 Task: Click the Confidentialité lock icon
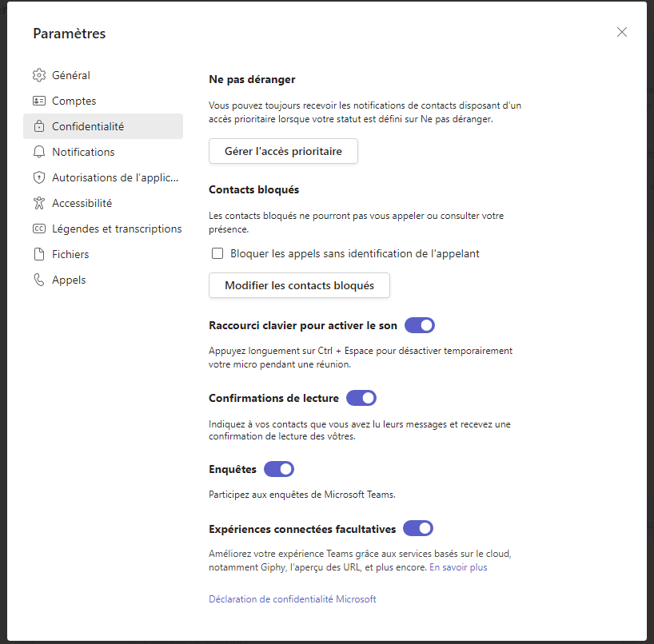pyautogui.click(x=39, y=126)
